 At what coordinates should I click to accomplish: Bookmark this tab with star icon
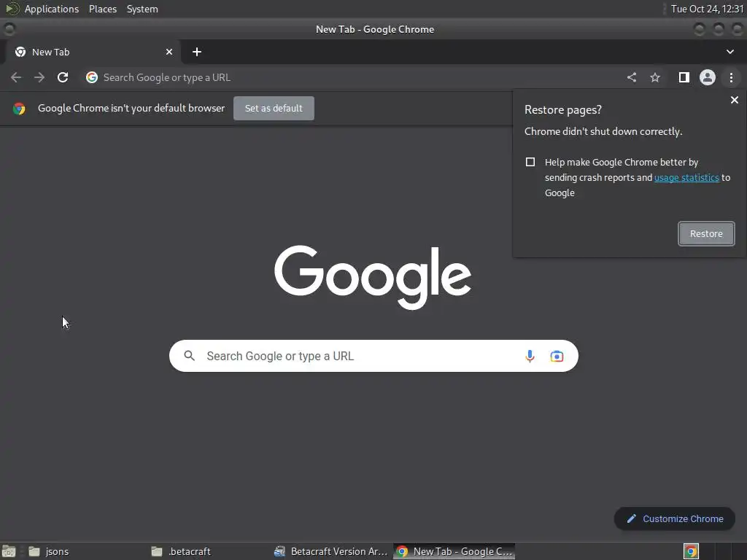pos(655,77)
